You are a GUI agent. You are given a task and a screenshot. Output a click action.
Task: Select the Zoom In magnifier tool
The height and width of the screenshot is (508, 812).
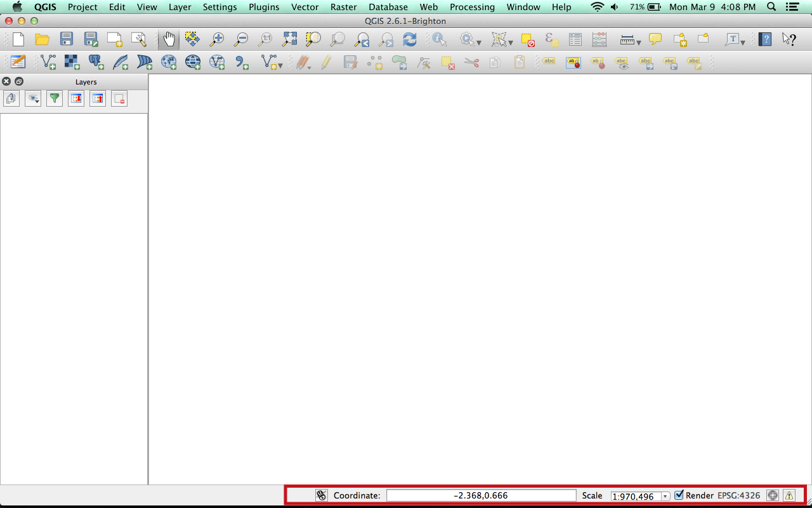(217, 39)
